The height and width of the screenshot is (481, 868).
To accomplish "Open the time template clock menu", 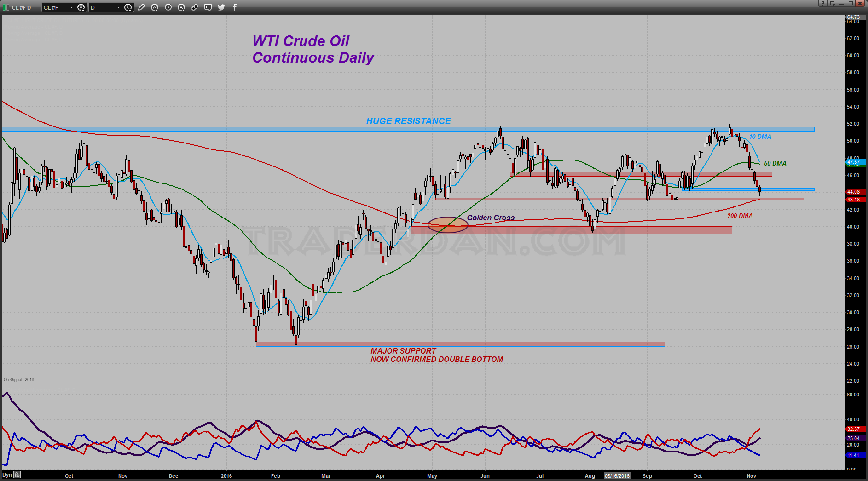I will click(x=128, y=7).
